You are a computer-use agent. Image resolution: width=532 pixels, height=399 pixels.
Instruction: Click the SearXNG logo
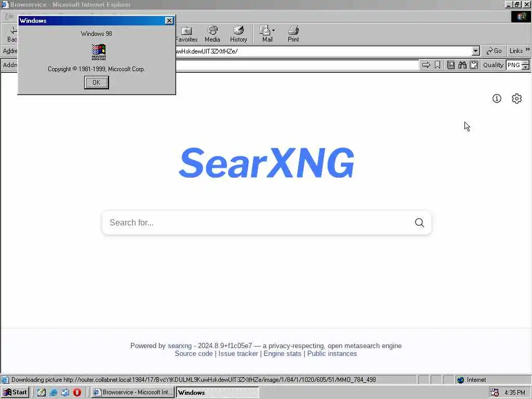pyautogui.click(x=267, y=163)
